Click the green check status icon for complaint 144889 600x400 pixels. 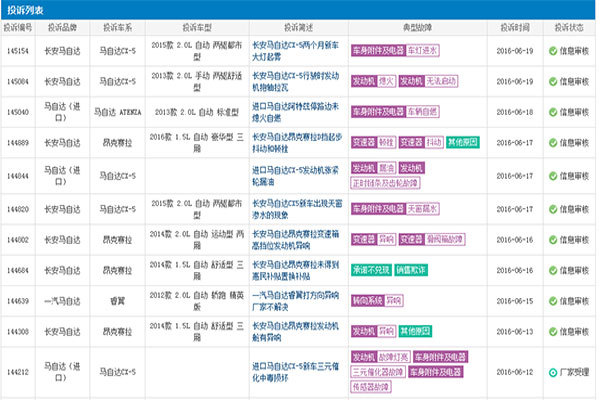pos(553,143)
